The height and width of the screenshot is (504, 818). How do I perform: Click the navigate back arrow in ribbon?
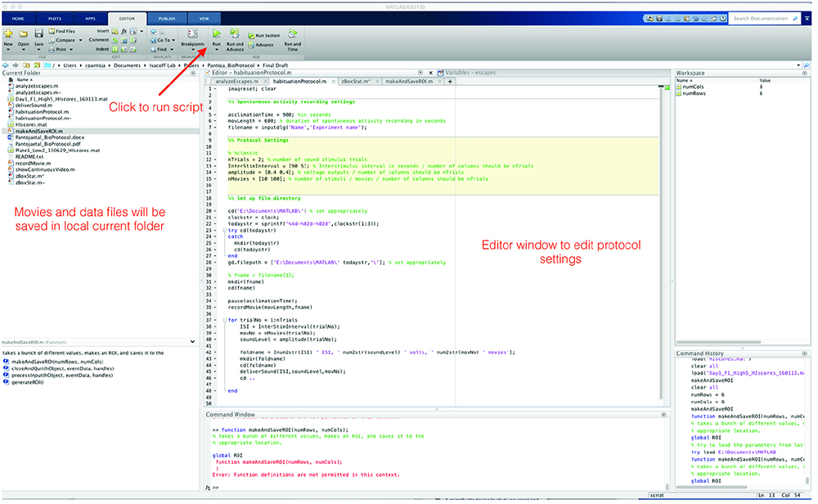coord(154,31)
